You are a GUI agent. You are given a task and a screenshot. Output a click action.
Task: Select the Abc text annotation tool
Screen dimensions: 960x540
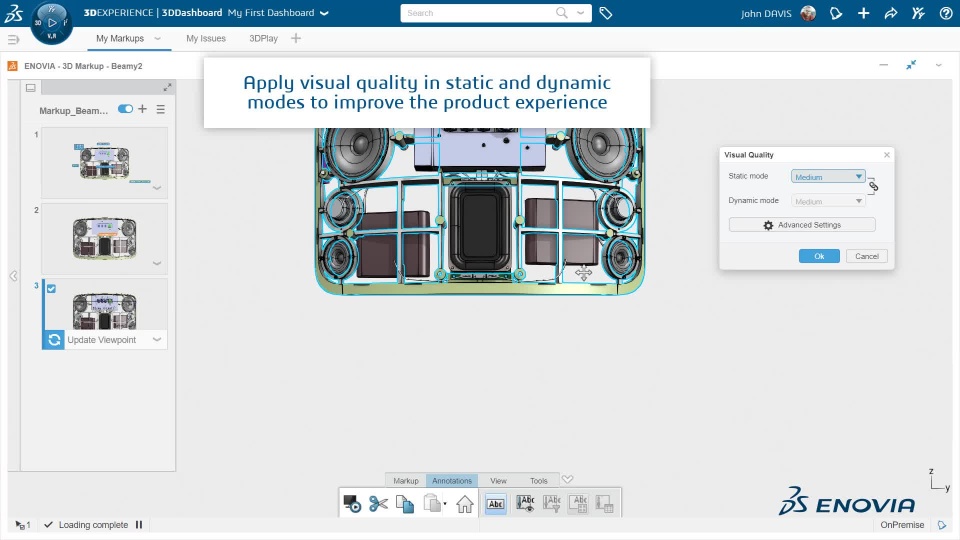(496, 504)
